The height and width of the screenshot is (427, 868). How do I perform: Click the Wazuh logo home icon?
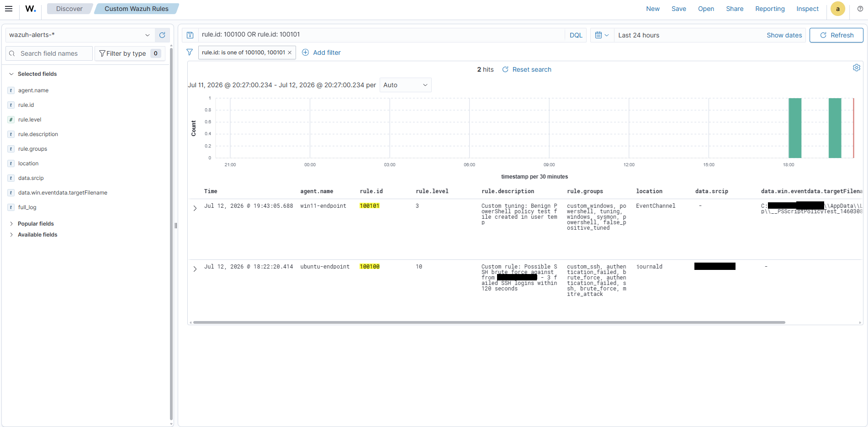tap(31, 9)
